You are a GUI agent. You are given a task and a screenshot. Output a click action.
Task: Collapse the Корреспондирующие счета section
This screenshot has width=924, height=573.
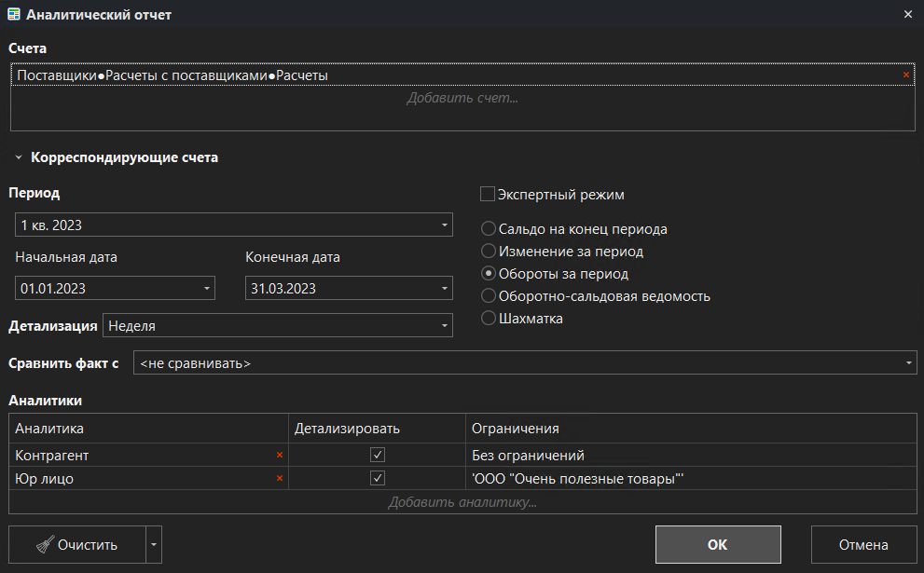coord(18,158)
